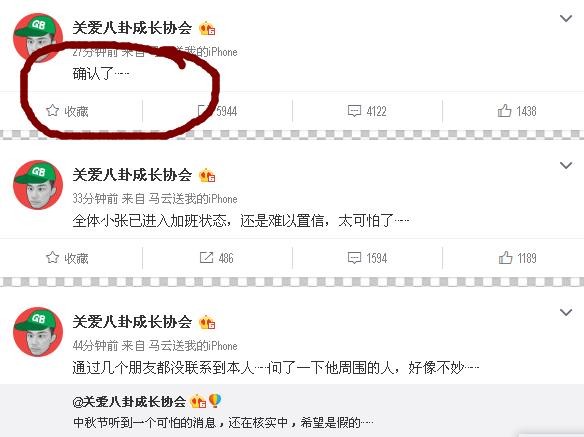
Task: Expand the third post's chevron menu
Action: point(566,312)
